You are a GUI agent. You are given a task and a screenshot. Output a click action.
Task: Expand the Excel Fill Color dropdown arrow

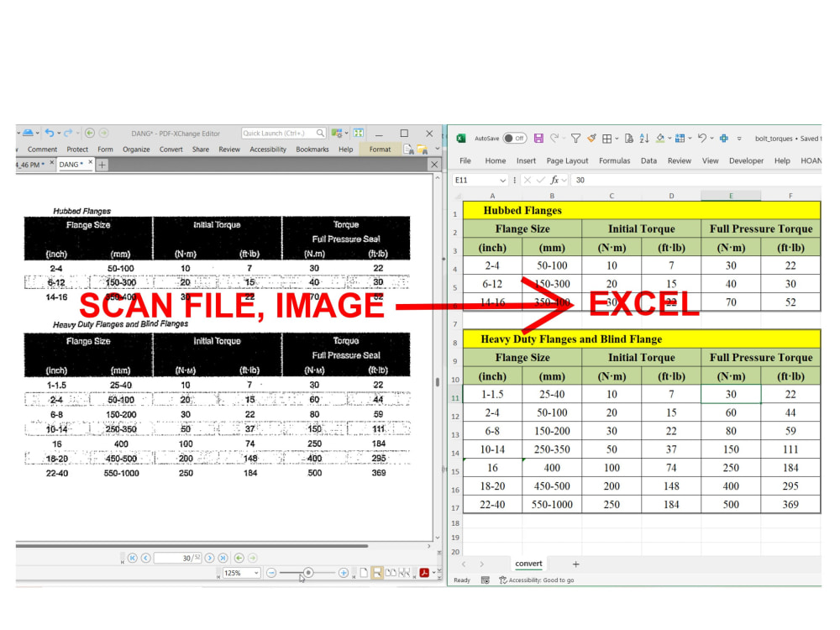(x=669, y=139)
